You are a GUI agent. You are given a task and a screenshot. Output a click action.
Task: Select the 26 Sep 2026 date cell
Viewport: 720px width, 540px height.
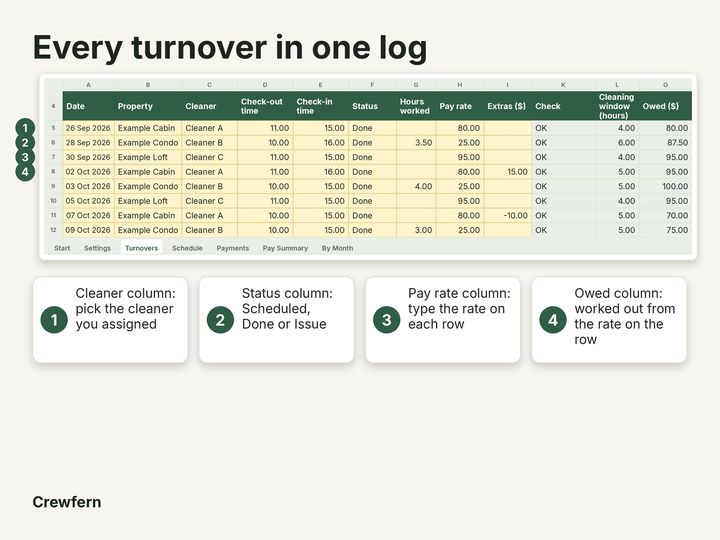(x=89, y=128)
